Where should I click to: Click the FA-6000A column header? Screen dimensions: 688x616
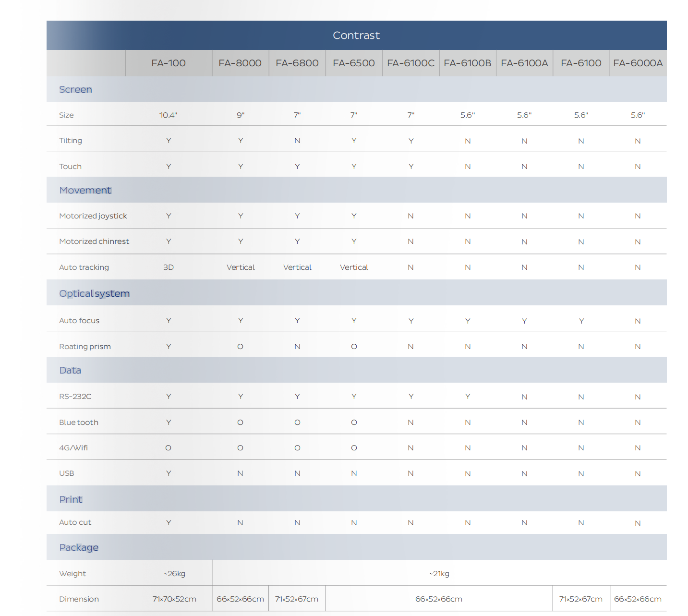point(638,63)
